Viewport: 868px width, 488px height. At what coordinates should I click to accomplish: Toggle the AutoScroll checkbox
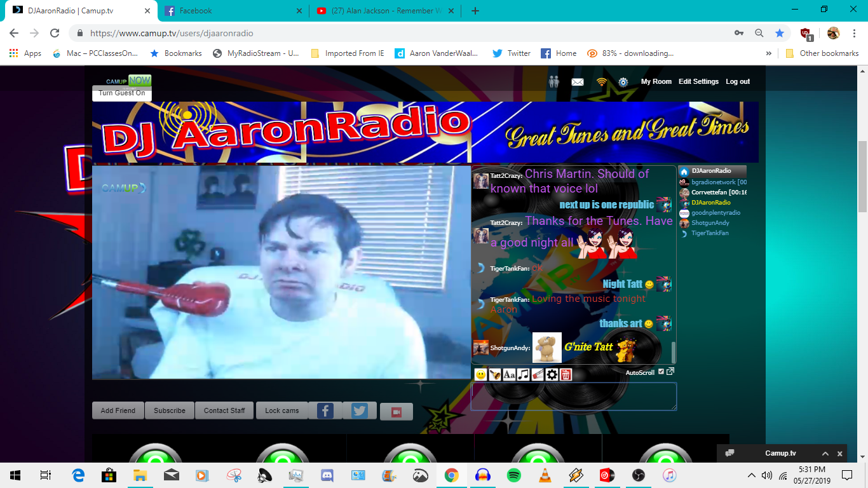pyautogui.click(x=661, y=372)
